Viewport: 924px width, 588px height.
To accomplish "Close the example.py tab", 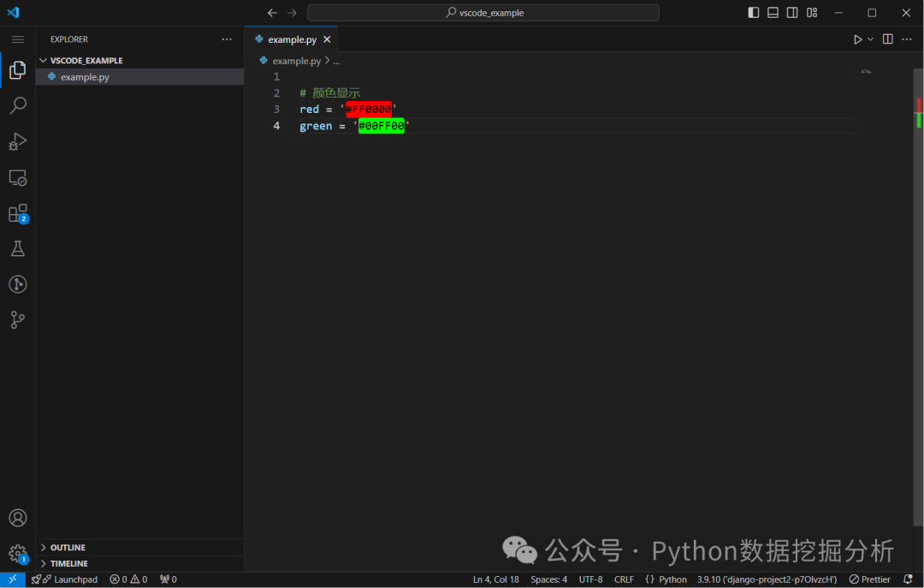I will point(327,39).
